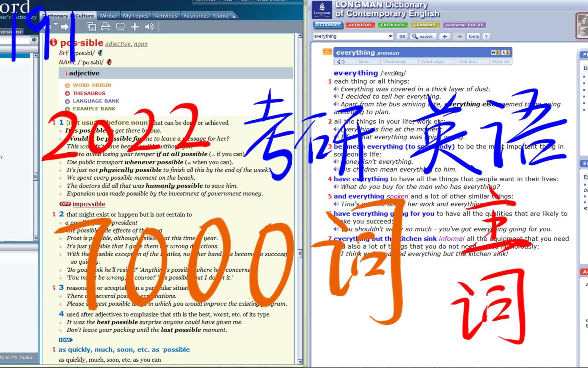Viewport: 588px width, 368px height.
Task: Open the annotation speech-bubble icon
Action: pos(120,27)
